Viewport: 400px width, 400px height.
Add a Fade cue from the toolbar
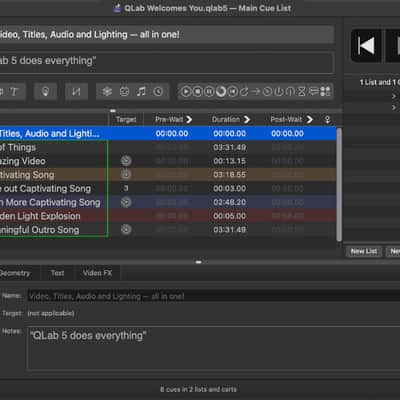coord(76,92)
